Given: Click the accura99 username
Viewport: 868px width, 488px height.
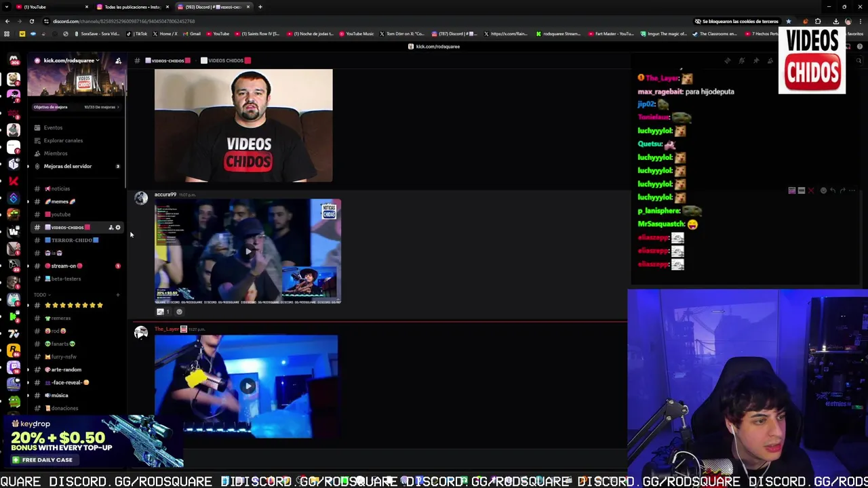Looking at the screenshot, I should 165,195.
